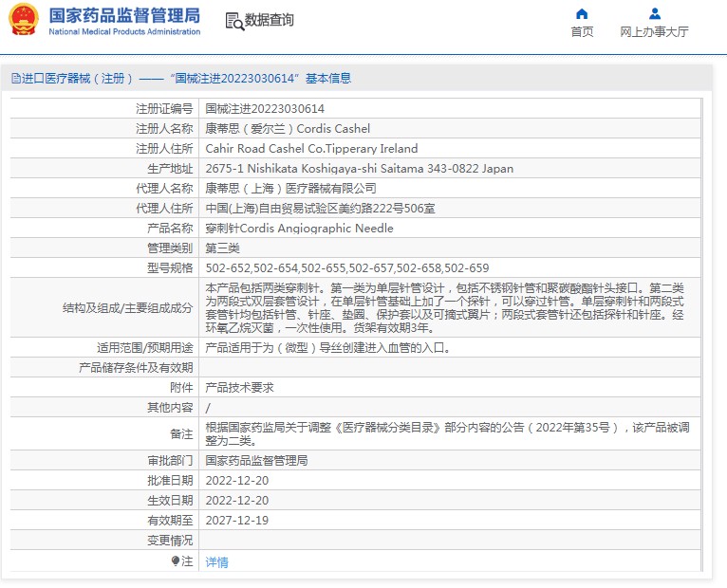Click the 生产地址 row label
Screen dimensions: 727x588
[170, 169]
